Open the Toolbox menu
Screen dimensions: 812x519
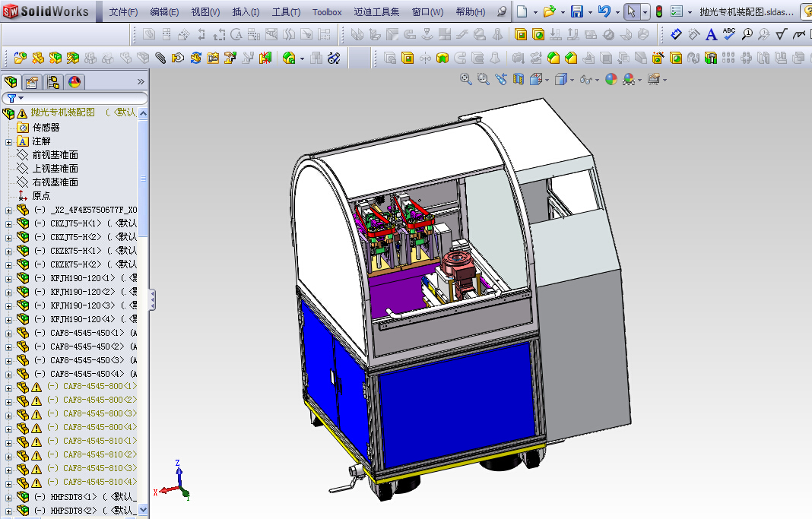pyautogui.click(x=327, y=12)
